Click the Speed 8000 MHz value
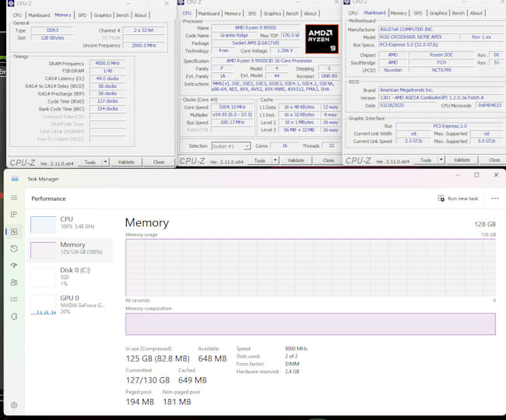Viewport: 506px width, 420px height. pos(297,348)
